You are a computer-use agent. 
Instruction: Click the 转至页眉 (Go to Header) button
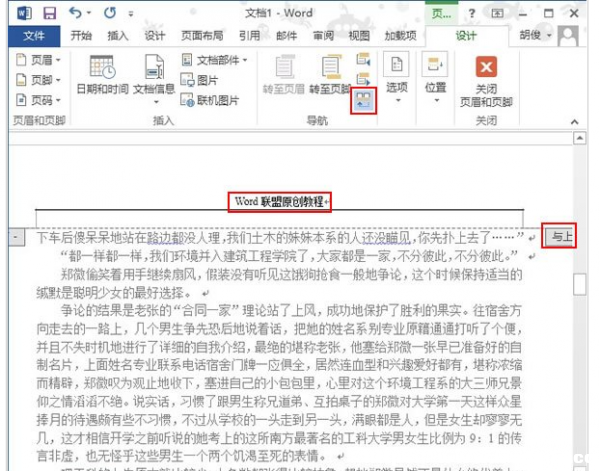tap(284, 75)
